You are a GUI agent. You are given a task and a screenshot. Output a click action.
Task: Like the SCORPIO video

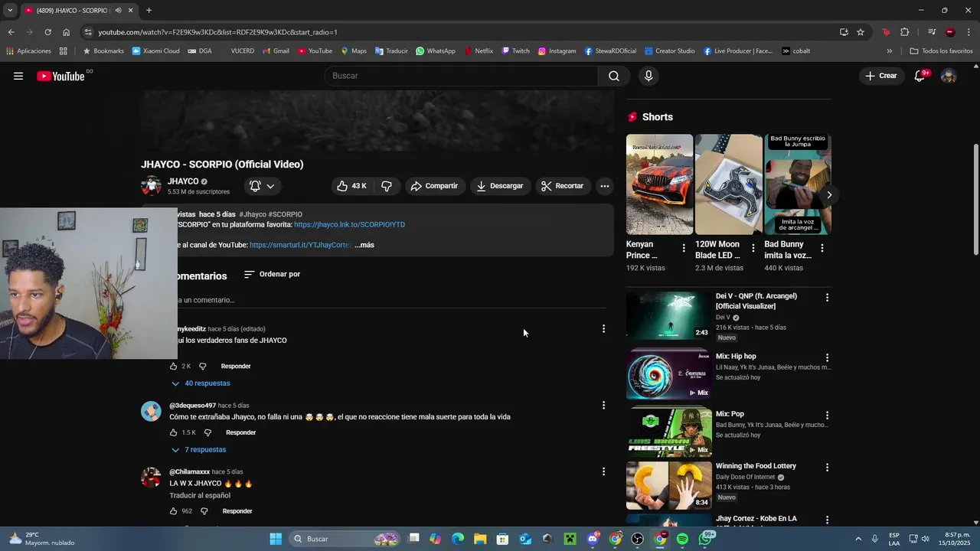tap(352, 186)
